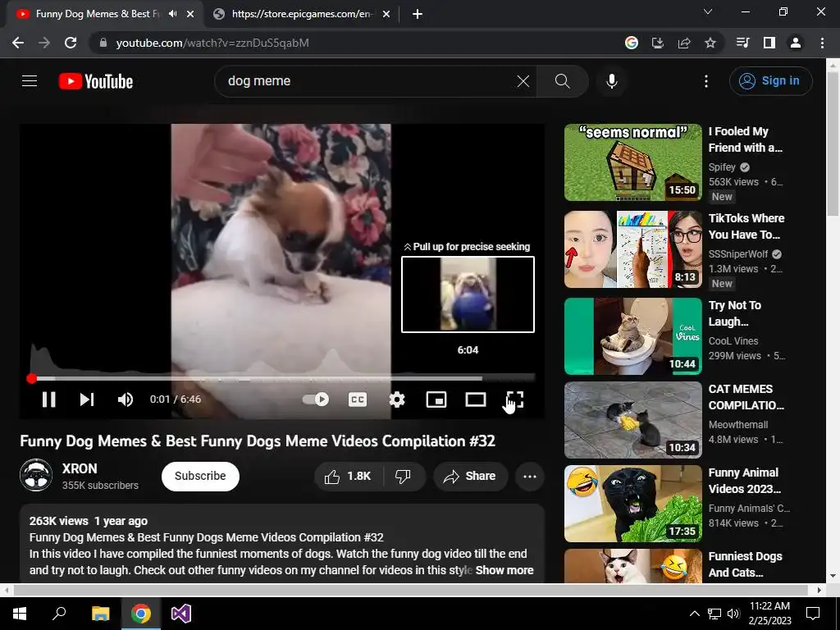The width and height of the screenshot is (840, 630).
Task: Open a new browser tab
Action: coord(418,15)
